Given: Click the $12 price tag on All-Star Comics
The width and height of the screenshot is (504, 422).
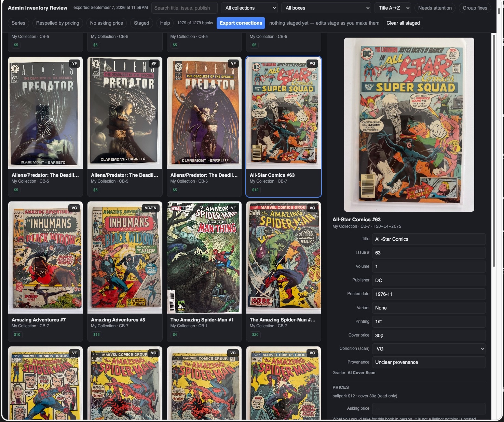Looking at the screenshot, I should 255,190.
